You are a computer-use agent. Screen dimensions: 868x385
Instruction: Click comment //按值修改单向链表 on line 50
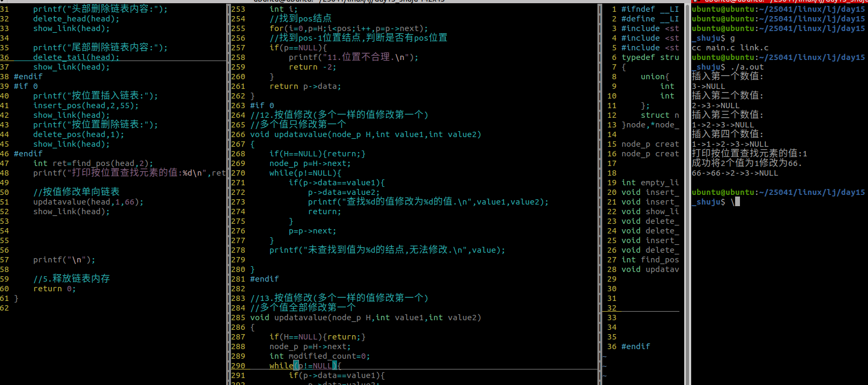tap(76, 192)
